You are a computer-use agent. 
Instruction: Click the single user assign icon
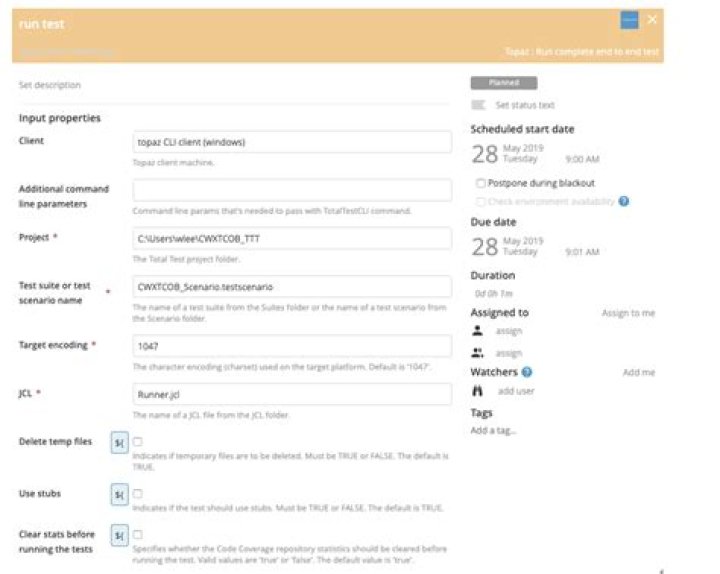coord(478,330)
